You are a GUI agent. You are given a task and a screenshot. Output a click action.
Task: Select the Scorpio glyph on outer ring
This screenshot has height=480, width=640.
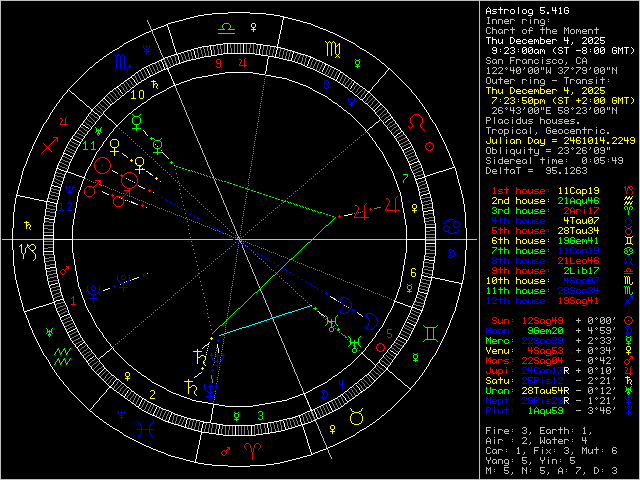[x=120, y=62]
